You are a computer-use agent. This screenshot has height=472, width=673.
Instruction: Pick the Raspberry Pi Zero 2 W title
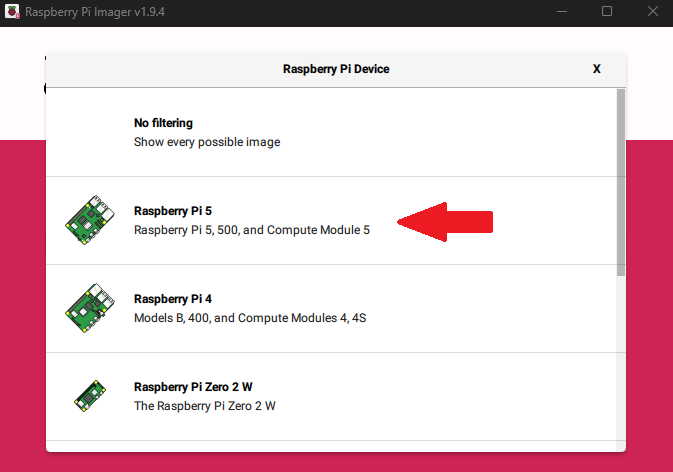(x=193, y=387)
